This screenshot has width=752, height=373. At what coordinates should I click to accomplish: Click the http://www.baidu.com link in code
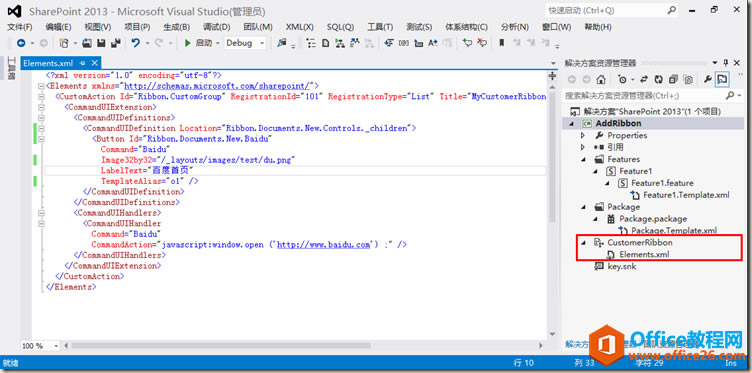coord(324,245)
